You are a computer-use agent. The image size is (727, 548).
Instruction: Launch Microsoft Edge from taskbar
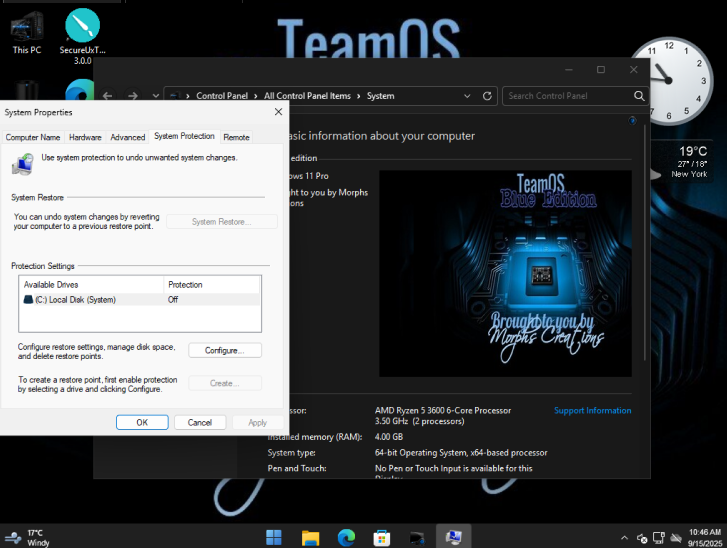click(346, 537)
